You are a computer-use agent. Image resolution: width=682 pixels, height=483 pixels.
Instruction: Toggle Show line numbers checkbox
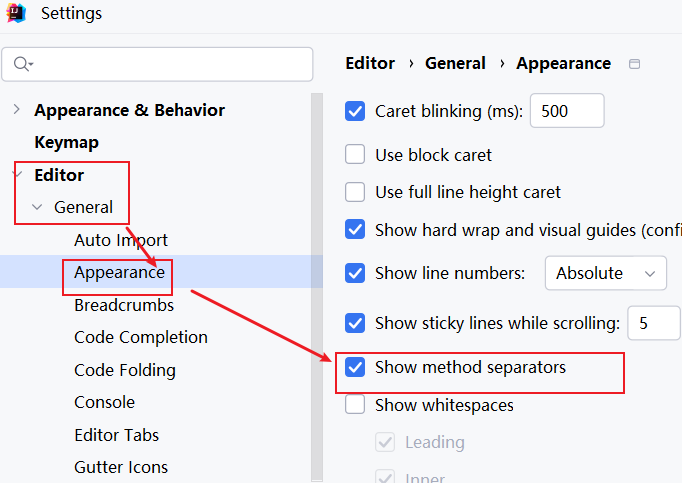point(355,273)
